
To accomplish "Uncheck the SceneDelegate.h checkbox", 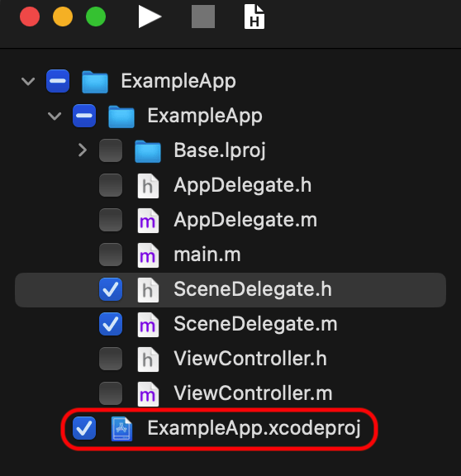I will [111, 289].
